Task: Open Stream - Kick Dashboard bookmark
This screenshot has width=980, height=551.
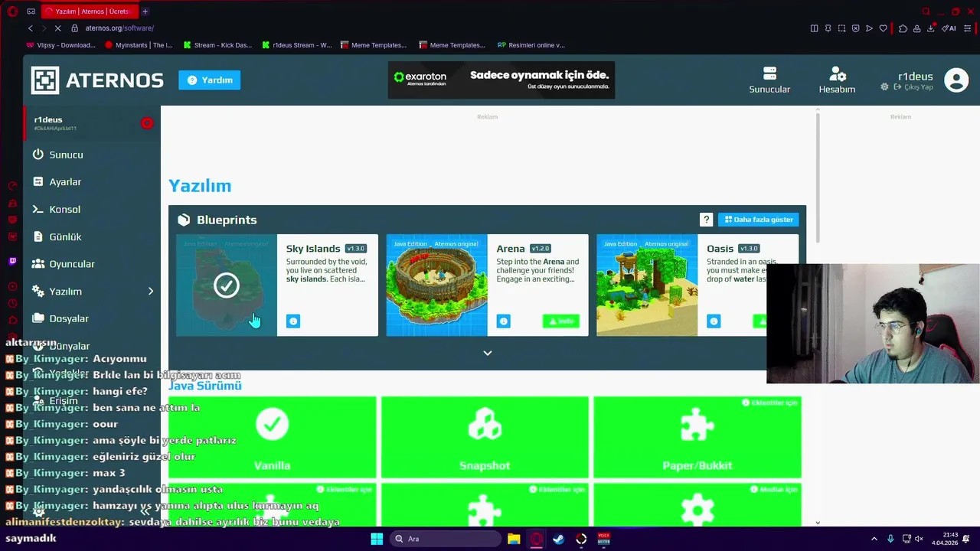Action: coord(217,45)
